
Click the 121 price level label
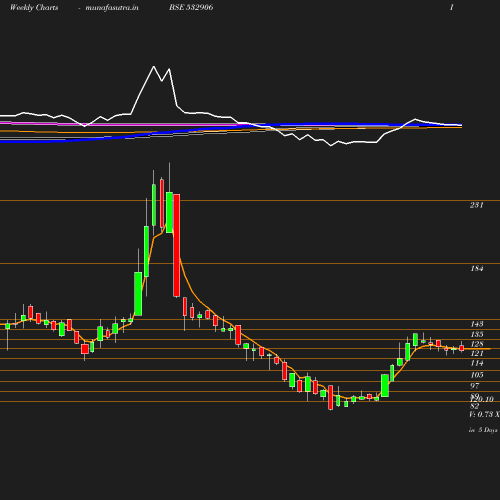pos(477,353)
